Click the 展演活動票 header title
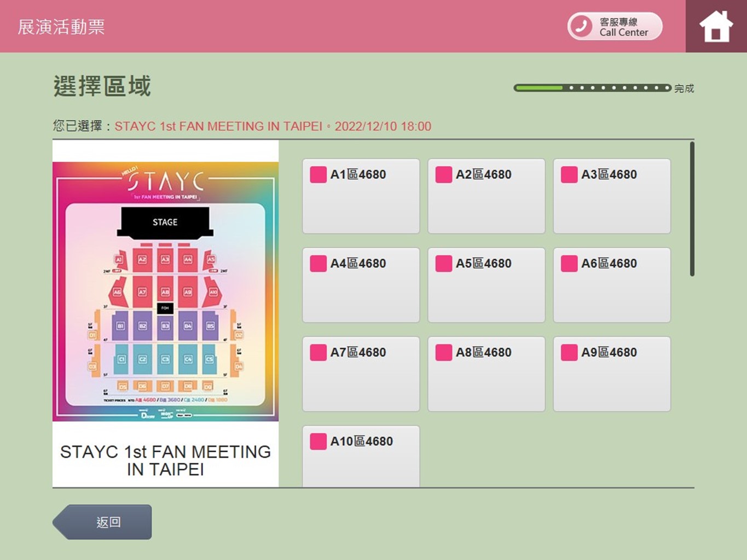This screenshot has width=747, height=560. click(61, 27)
